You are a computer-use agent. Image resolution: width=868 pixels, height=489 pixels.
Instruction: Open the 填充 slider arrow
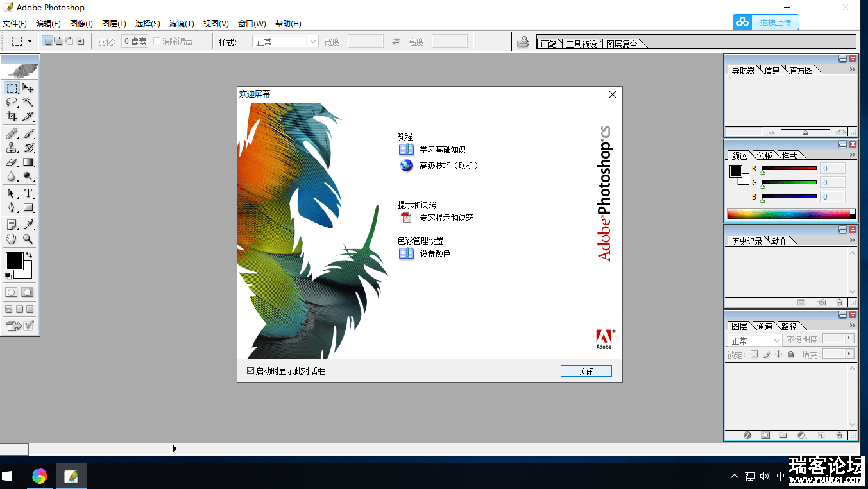coord(850,354)
